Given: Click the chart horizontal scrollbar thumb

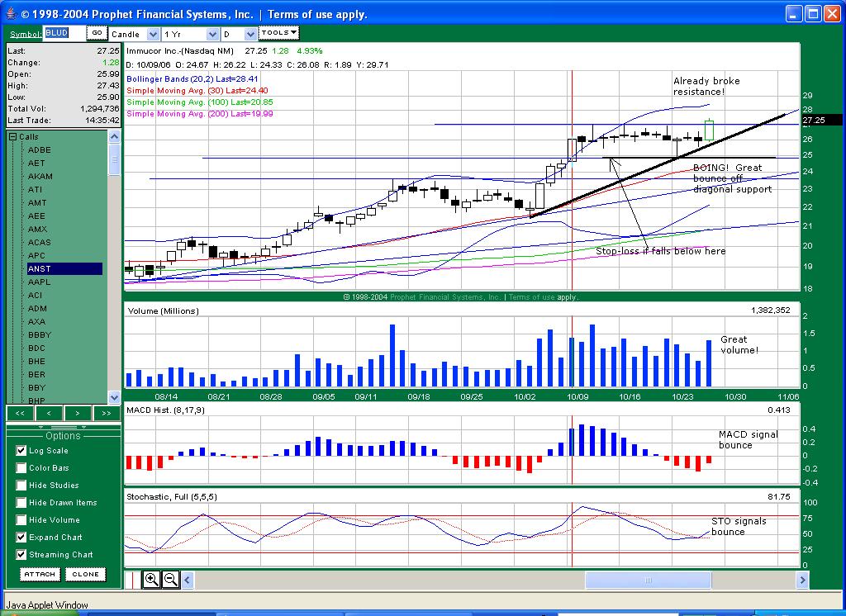Looking at the screenshot, I should [648, 580].
